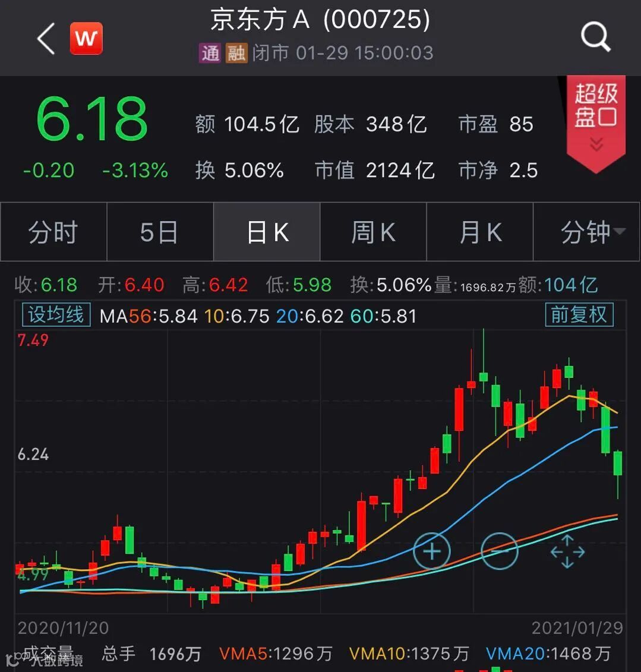Click the 60:5.81 moving average label
641x672 pixels.
coord(384,317)
